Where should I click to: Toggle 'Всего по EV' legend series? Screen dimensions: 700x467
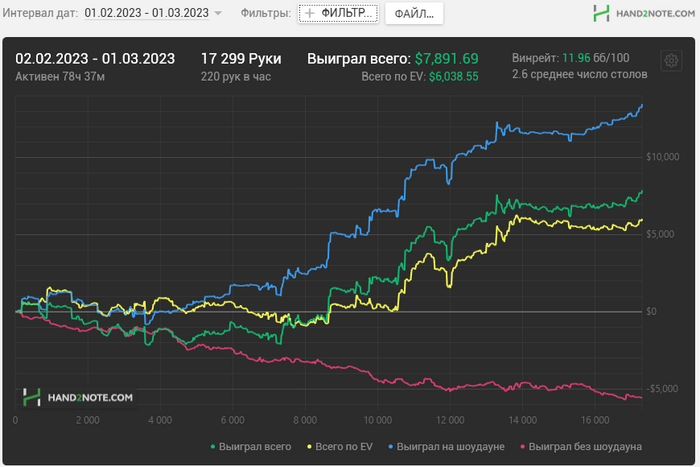click(340, 446)
